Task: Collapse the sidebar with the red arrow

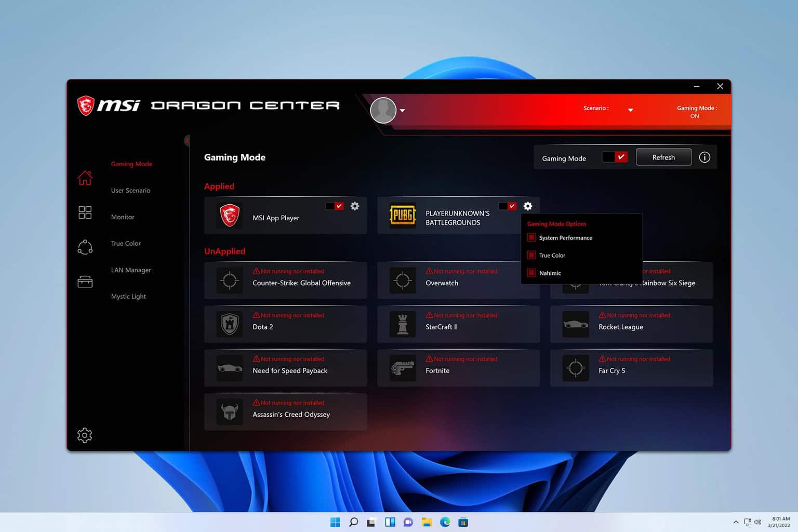Action: coord(187,140)
